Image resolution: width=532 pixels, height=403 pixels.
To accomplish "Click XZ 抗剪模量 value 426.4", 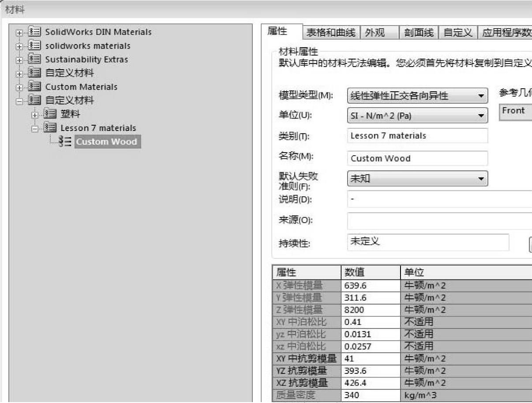I will coord(371,383).
